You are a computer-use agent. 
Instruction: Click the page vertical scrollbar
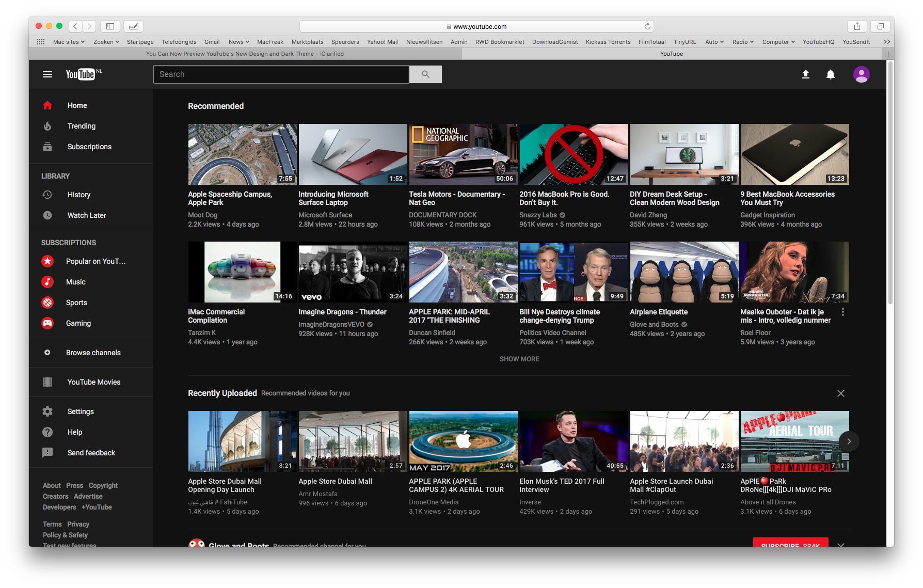tap(890, 183)
